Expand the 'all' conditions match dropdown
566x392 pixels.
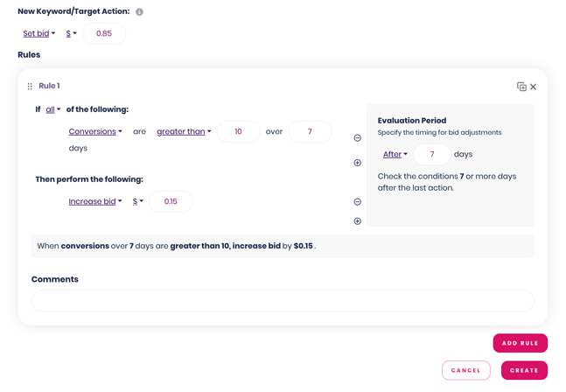pos(53,110)
